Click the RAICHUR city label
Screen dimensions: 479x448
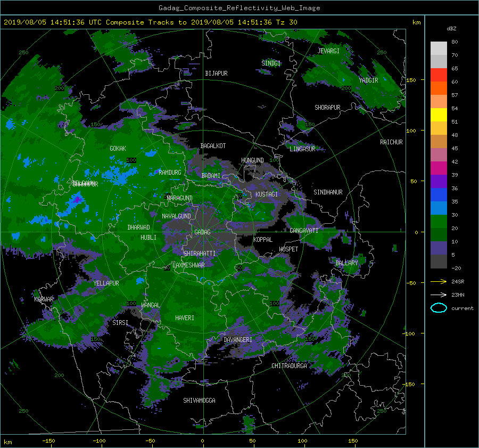pos(391,142)
